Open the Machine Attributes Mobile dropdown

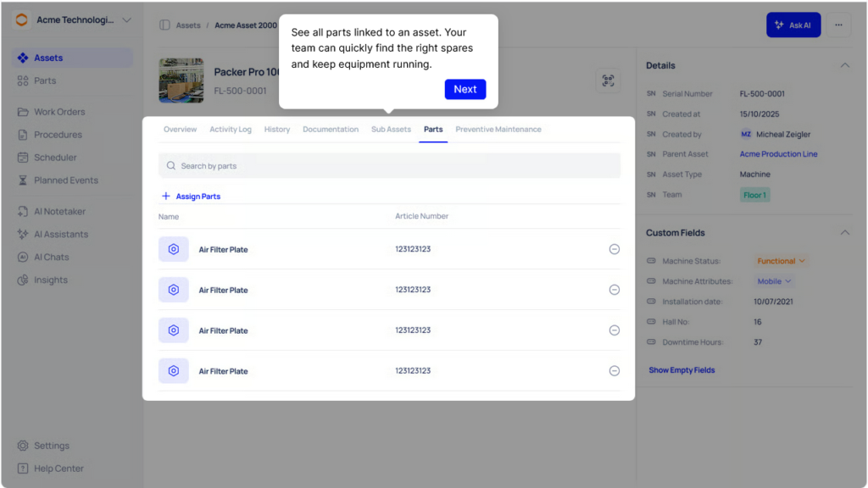pyautogui.click(x=774, y=281)
